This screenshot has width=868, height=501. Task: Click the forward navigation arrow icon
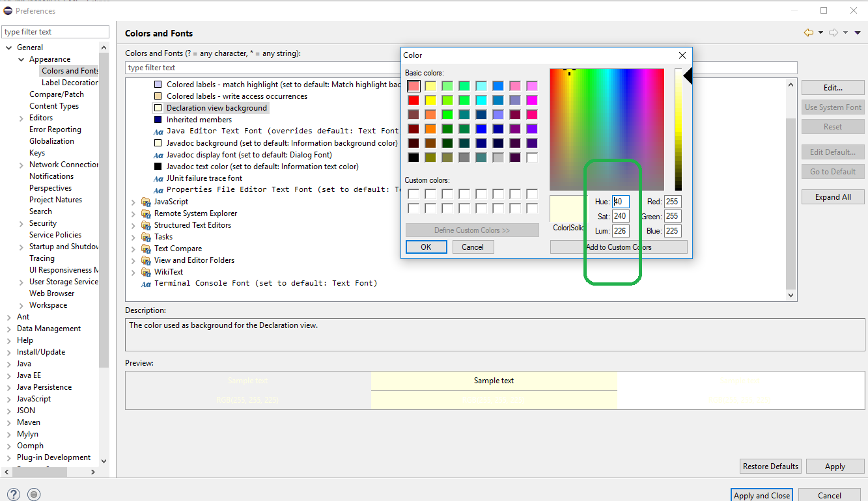(833, 33)
